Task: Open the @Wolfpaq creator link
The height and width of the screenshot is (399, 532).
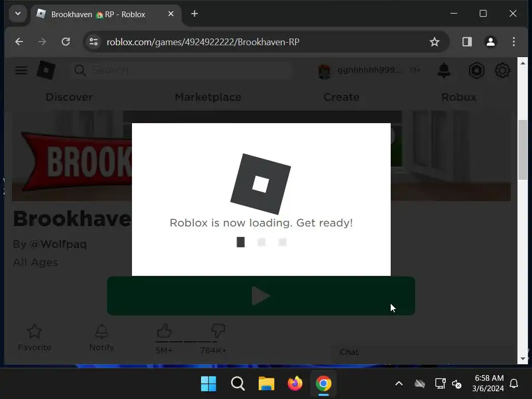Action: tap(58, 244)
